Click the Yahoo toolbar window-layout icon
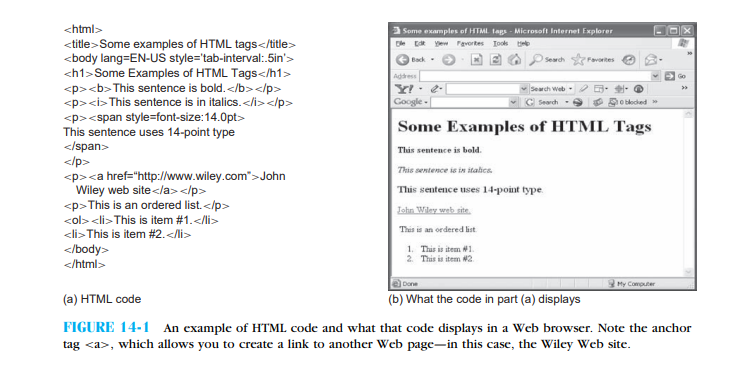The height and width of the screenshot is (366, 736). click(x=599, y=89)
